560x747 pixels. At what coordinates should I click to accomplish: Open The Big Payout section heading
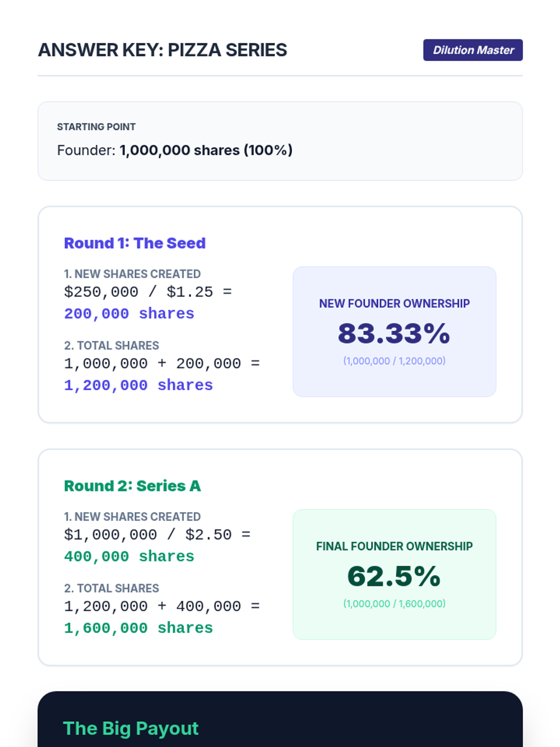click(x=131, y=728)
